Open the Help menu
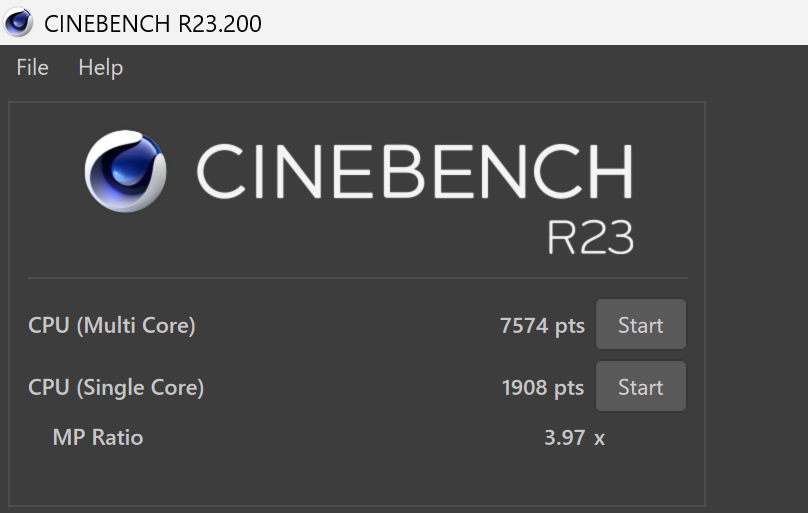The height and width of the screenshot is (513, 808). pyautogui.click(x=100, y=68)
